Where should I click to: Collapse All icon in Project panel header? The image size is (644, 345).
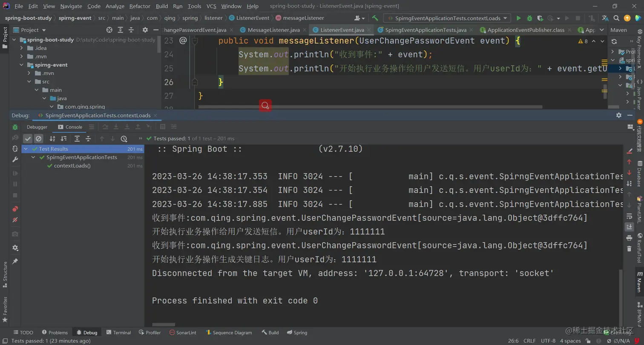tap(132, 30)
